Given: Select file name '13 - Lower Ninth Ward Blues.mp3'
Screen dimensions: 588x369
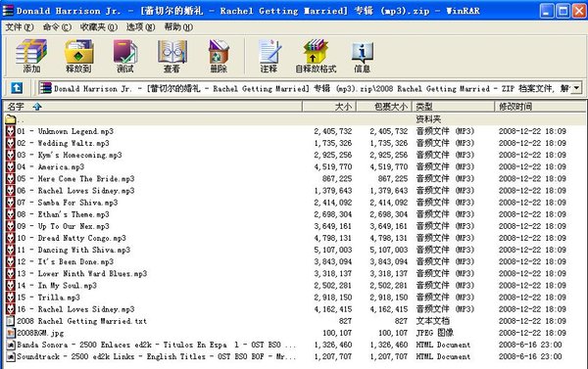Looking at the screenshot, I should (x=81, y=274).
